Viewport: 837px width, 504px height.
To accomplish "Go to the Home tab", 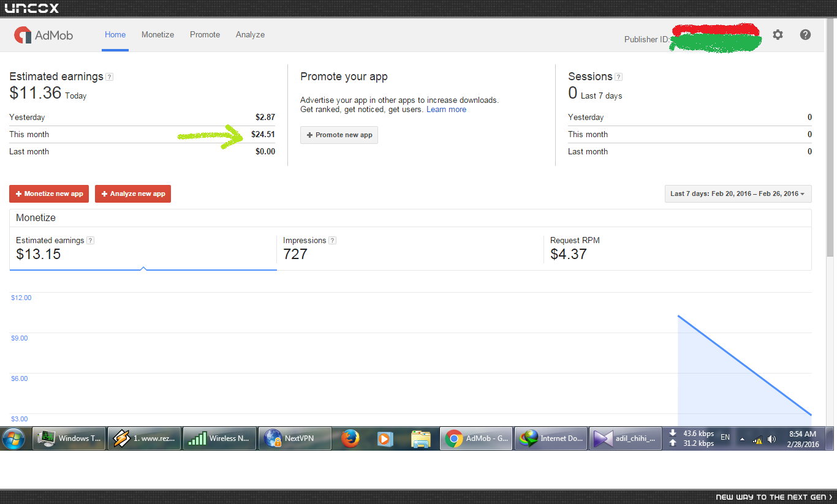I will pyautogui.click(x=115, y=35).
